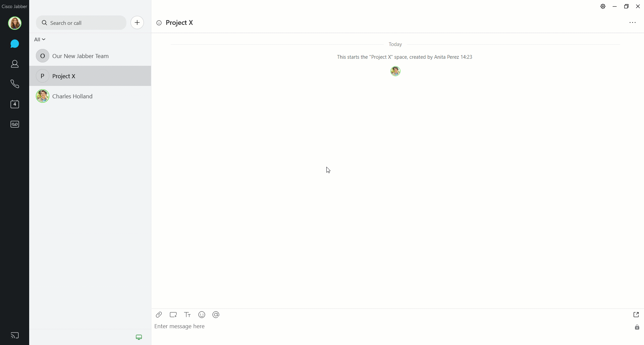Screen dimensions: 644x345
Task: Click the screen share cast icon
Action: click(14, 335)
